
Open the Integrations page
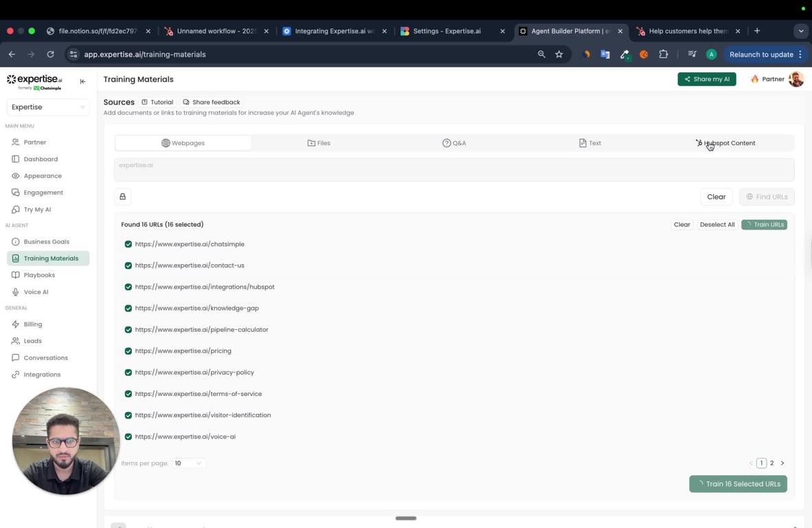pyautogui.click(x=42, y=375)
